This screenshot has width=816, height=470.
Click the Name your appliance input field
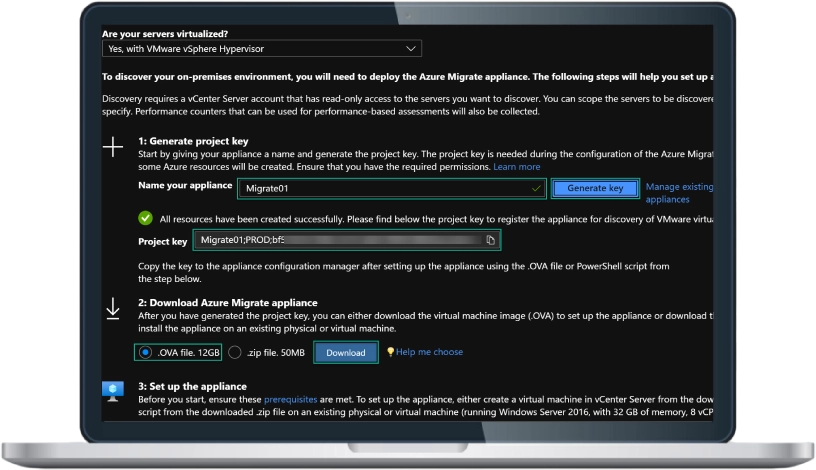point(392,188)
